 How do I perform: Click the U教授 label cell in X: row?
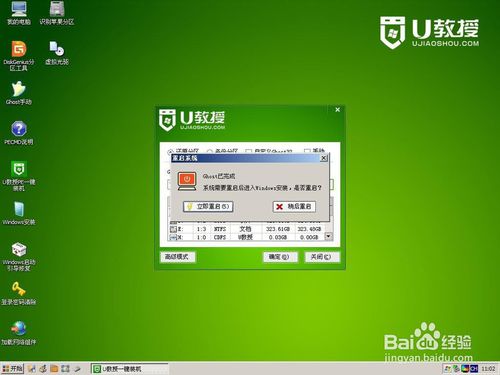pyautogui.click(x=245, y=237)
